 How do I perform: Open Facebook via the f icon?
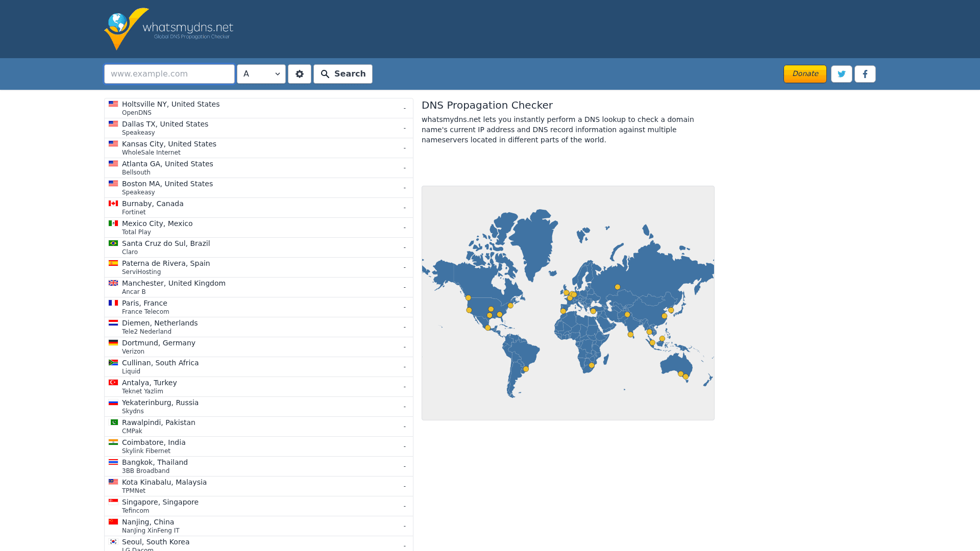pyautogui.click(x=865, y=73)
